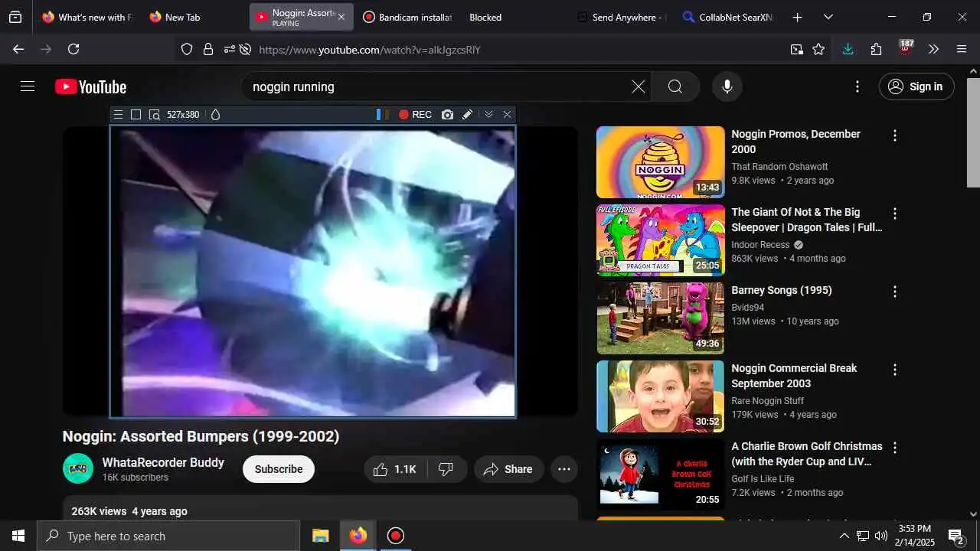Open options for Dragon Tales video
Viewport: 980px width, 551px height.
894,214
